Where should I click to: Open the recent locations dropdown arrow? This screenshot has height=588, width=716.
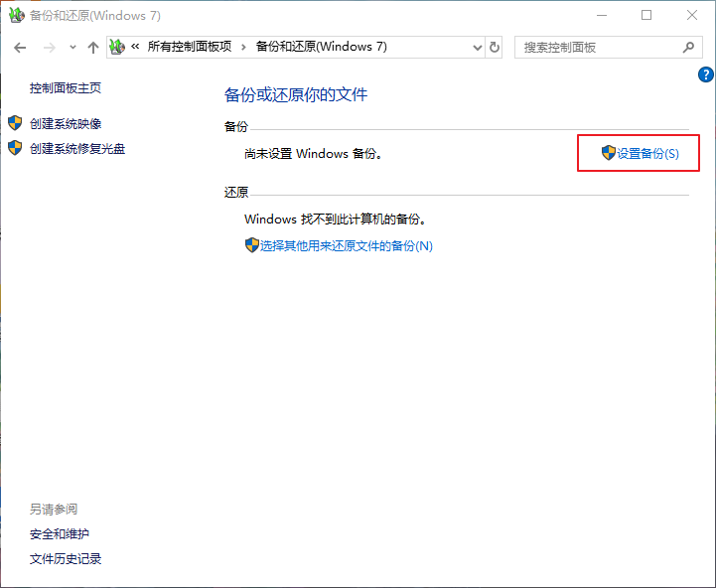point(72,48)
